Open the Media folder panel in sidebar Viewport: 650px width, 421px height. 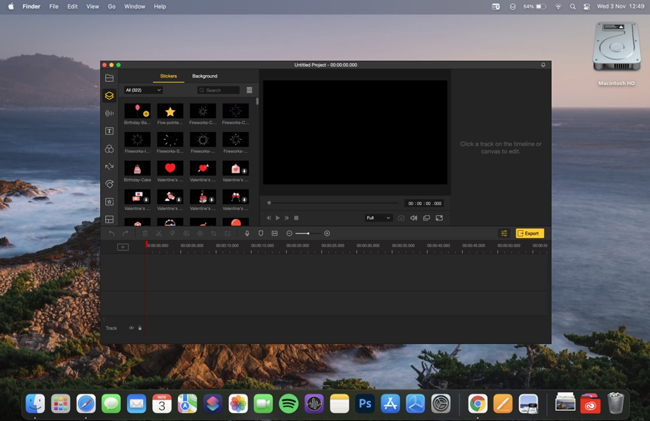(109, 78)
